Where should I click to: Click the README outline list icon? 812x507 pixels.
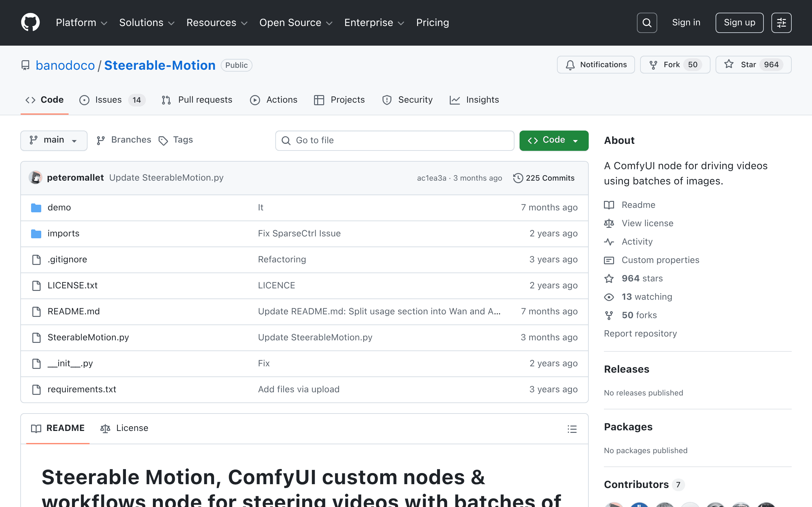click(572, 429)
